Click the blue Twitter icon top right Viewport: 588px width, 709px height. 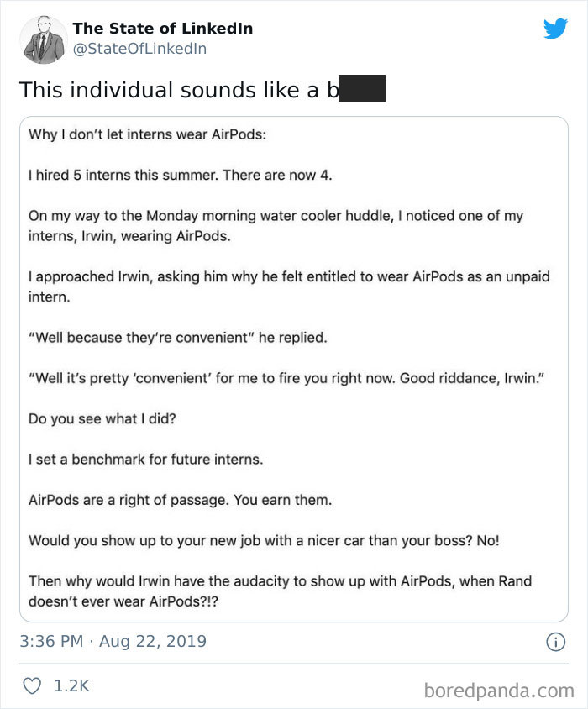556,29
